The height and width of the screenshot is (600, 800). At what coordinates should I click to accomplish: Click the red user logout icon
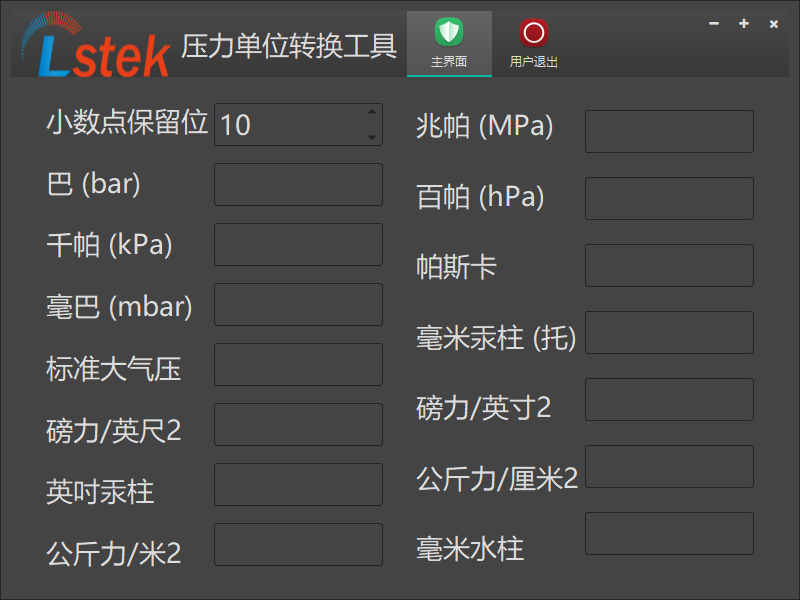coord(533,33)
